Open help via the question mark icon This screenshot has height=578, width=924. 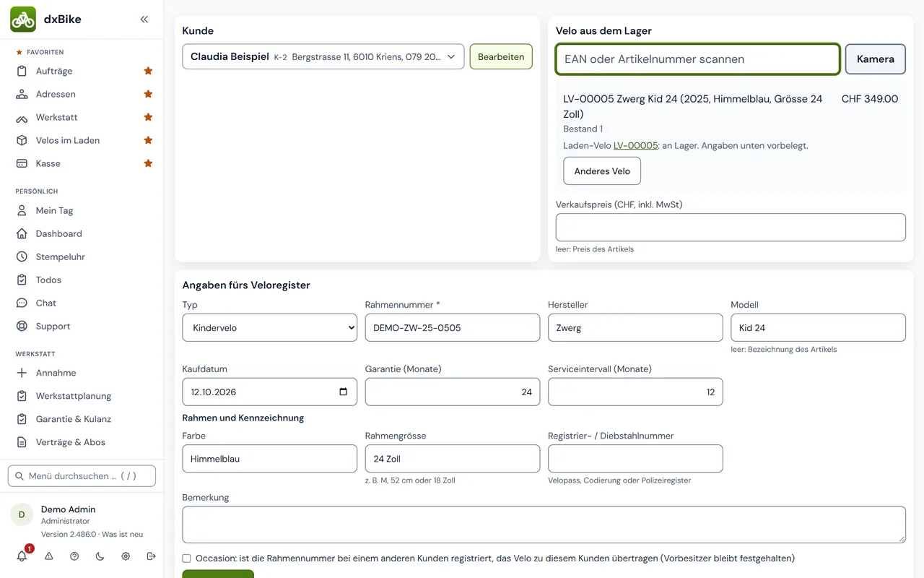point(74,556)
